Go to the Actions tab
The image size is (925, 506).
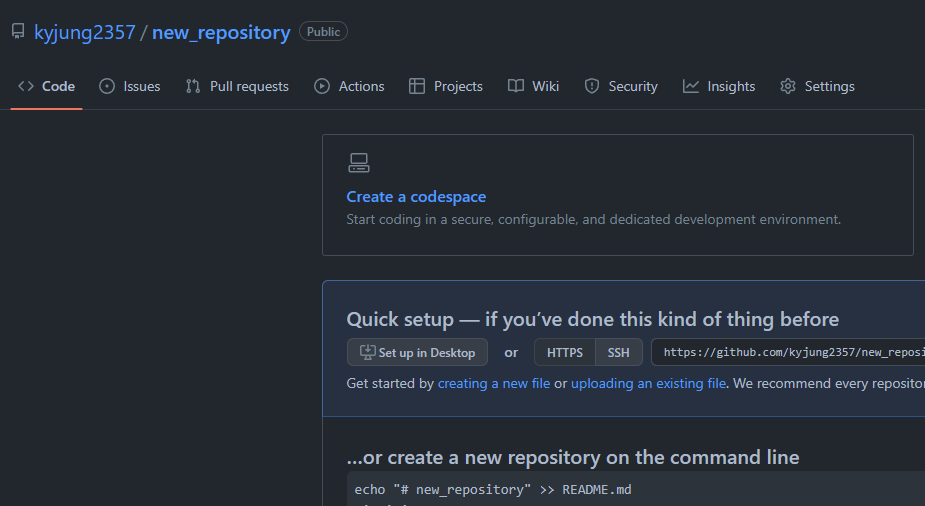pyautogui.click(x=349, y=86)
